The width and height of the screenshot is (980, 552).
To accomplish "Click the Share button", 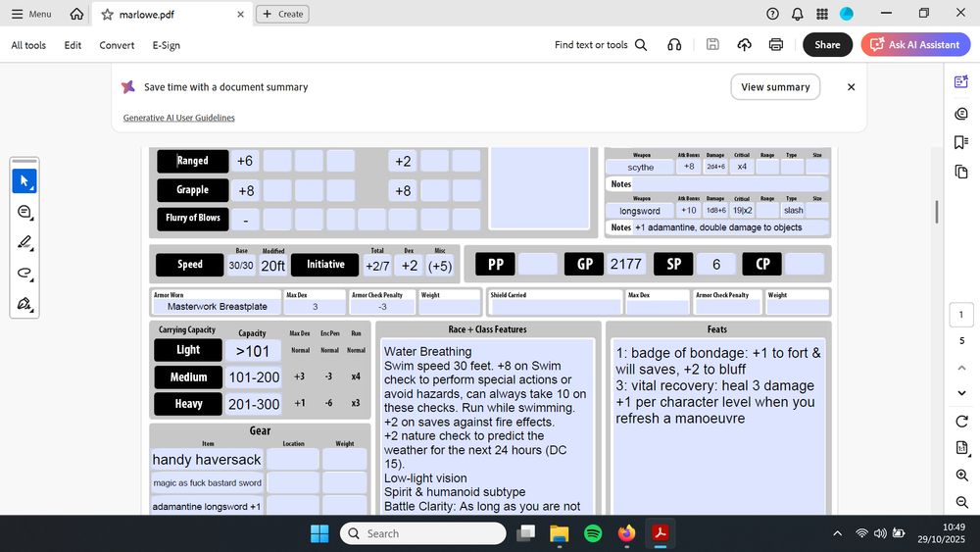I will 827,44.
